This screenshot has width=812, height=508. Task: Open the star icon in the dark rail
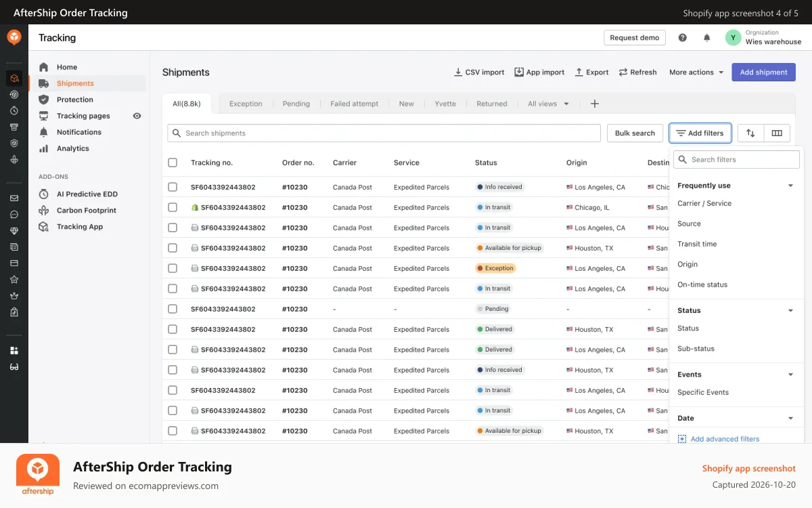point(14,279)
